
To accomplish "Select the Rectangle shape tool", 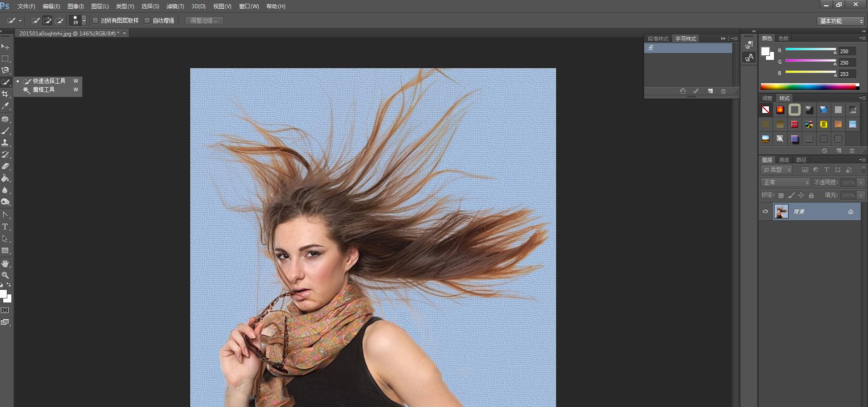I will (x=5, y=250).
